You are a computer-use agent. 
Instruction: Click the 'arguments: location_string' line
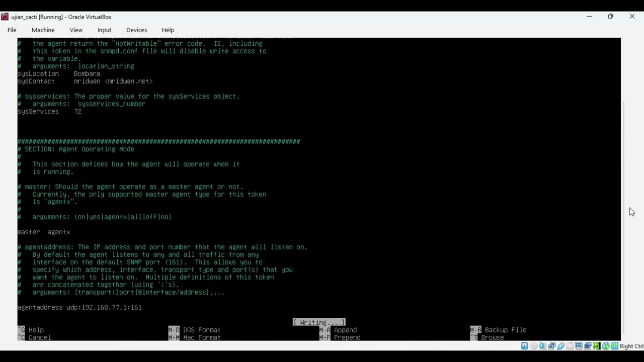click(x=76, y=66)
